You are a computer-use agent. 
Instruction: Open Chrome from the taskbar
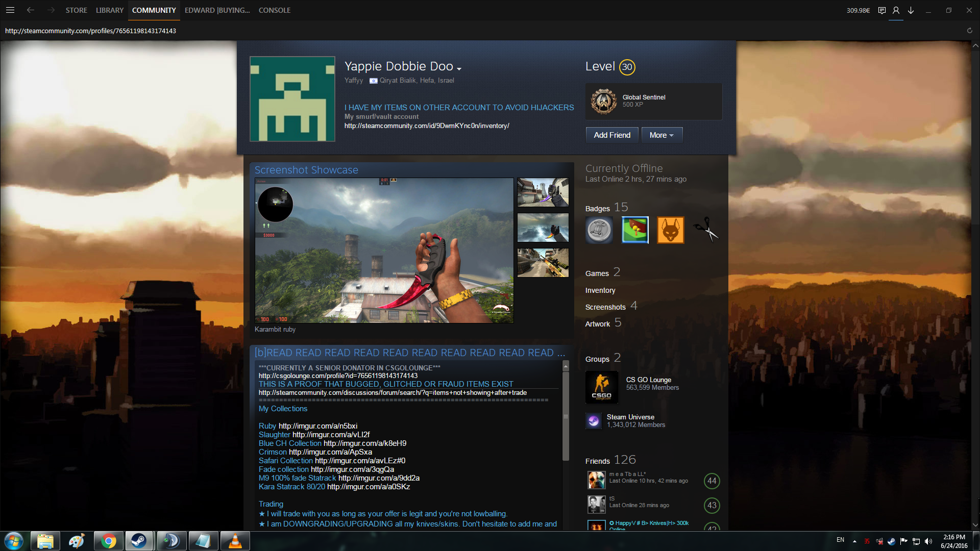click(x=108, y=541)
